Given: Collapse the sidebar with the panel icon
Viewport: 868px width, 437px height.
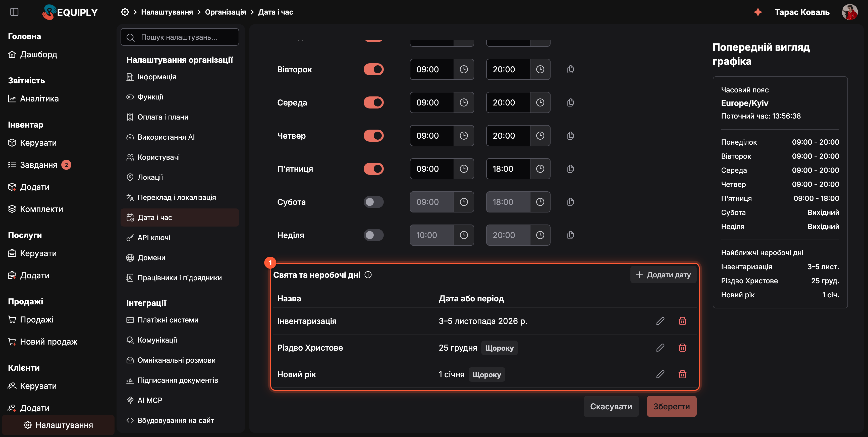Looking at the screenshot, I should (14, 12).
